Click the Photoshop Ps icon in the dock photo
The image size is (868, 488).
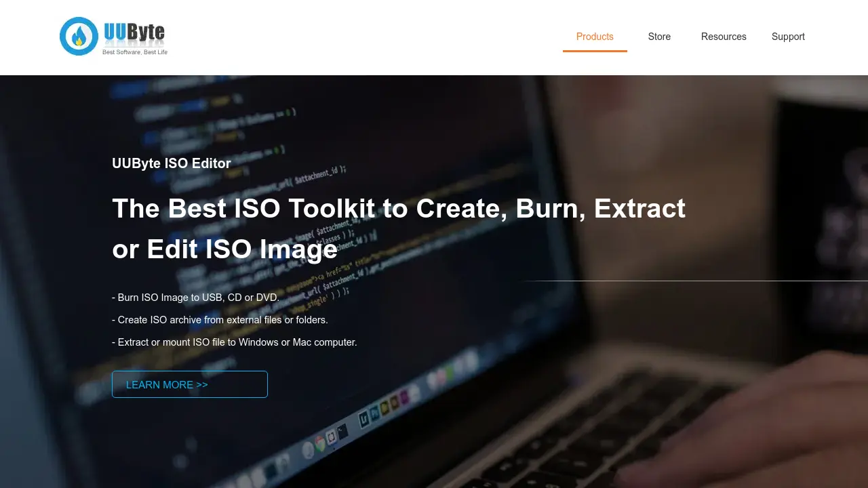pyautogui.click(x=375, y=412)
